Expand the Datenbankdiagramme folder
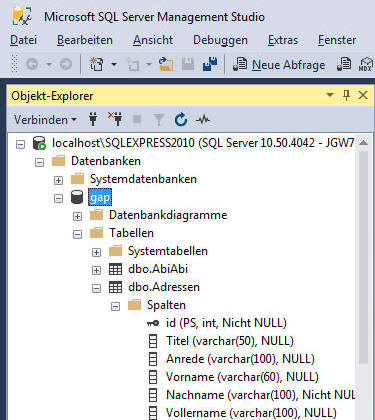 (77, 216)
